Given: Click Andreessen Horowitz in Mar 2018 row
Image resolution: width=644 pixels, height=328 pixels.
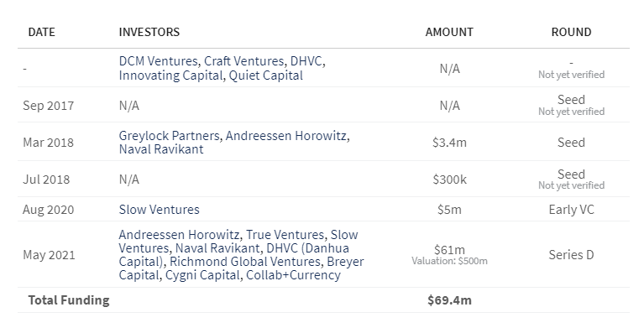Looking at the screenshot, I should point(285,136).
